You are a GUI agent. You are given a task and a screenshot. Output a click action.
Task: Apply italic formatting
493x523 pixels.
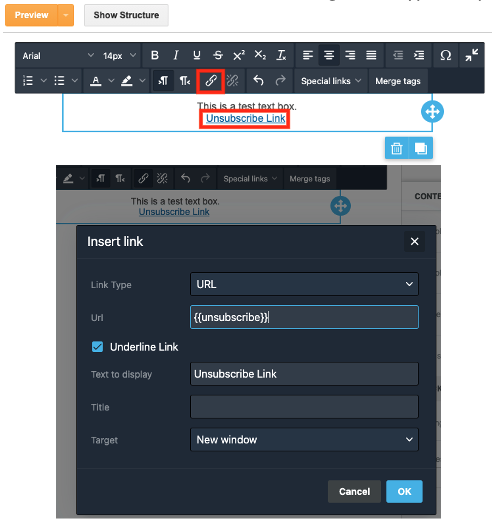176,55
